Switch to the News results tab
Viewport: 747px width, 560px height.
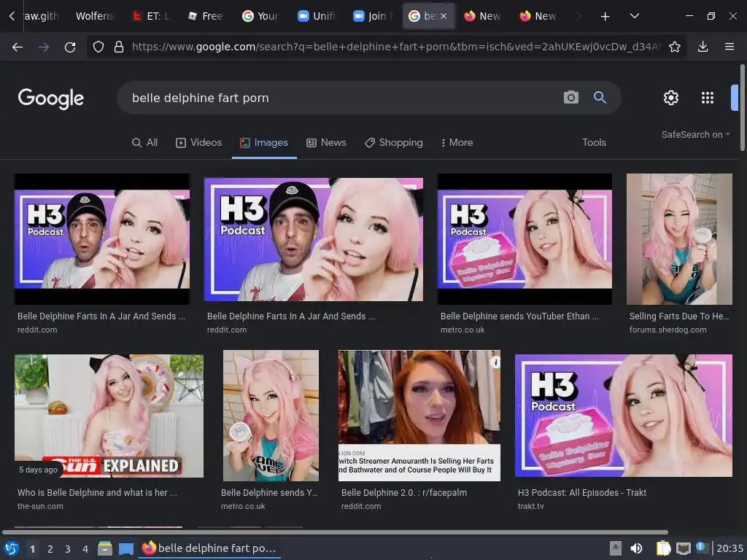[326, 142]
